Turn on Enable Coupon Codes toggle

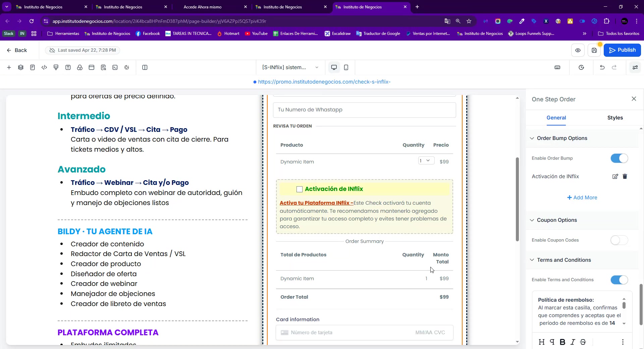tap(619, 240)
